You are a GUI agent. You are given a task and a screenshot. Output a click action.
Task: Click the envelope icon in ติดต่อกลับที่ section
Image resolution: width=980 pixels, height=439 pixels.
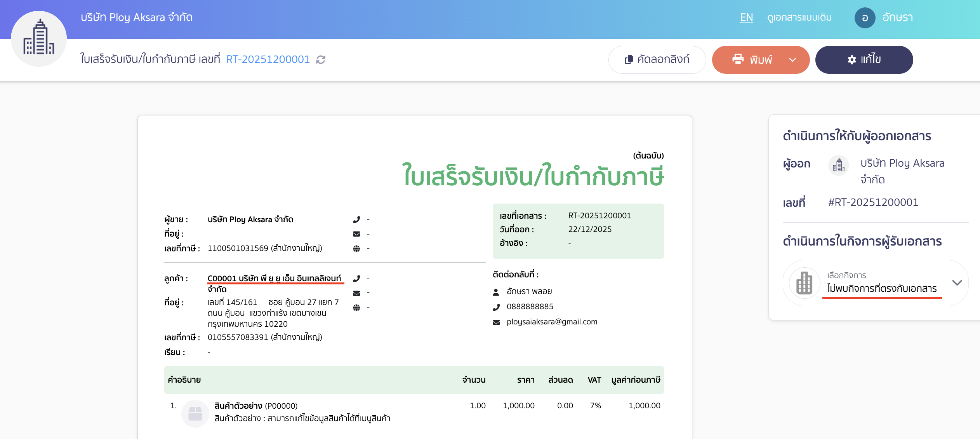point(496,322)
